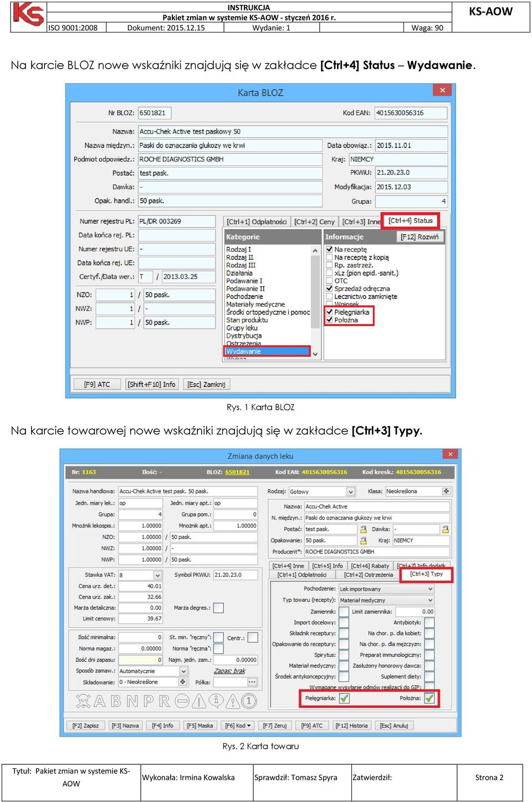Click the KS logo in document header

tap(28, 14)
